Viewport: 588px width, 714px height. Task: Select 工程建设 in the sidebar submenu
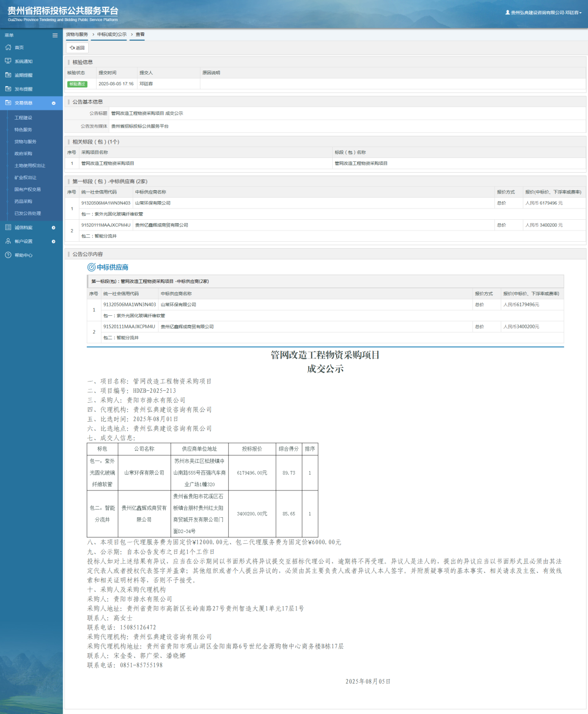pos(23,118)
